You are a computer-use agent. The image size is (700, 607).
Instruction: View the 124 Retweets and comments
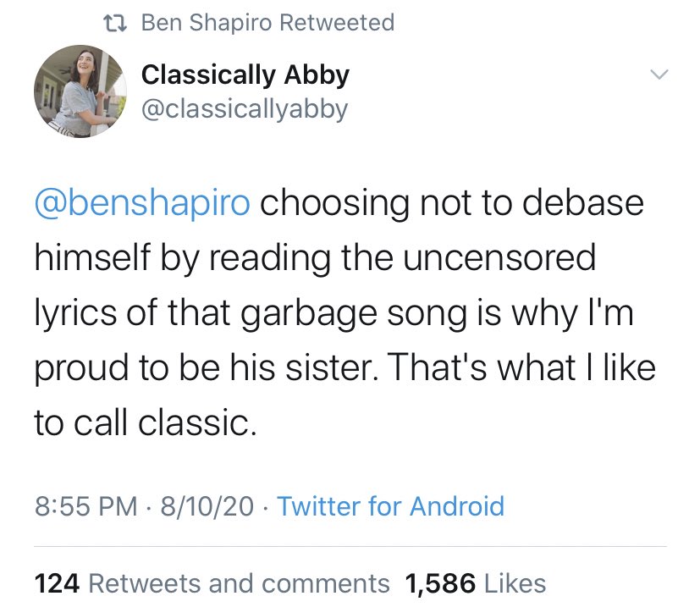click(x=212, y=583)
